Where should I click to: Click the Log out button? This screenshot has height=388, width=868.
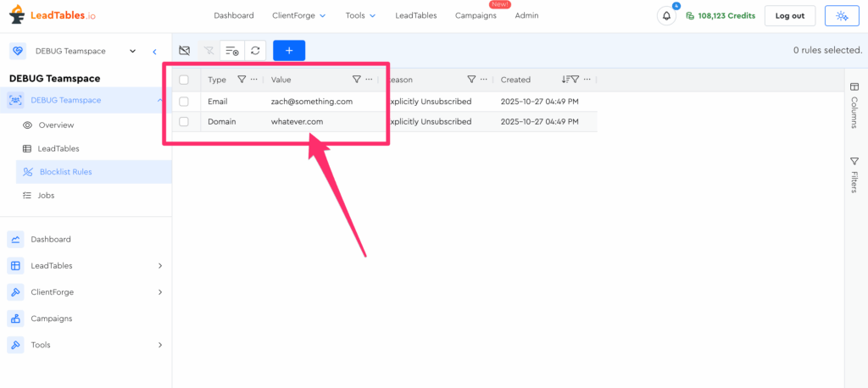coord(789,16)
